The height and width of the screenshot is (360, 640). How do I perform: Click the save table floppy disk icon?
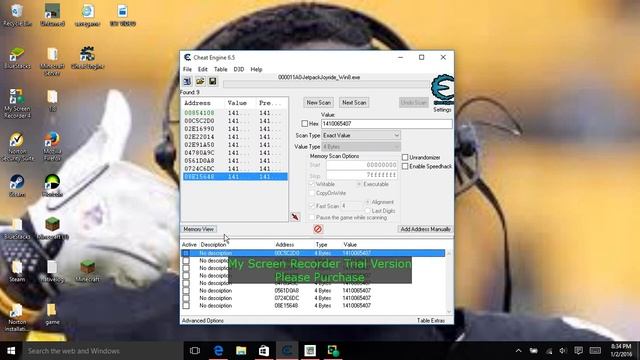(x=213, y=81)
